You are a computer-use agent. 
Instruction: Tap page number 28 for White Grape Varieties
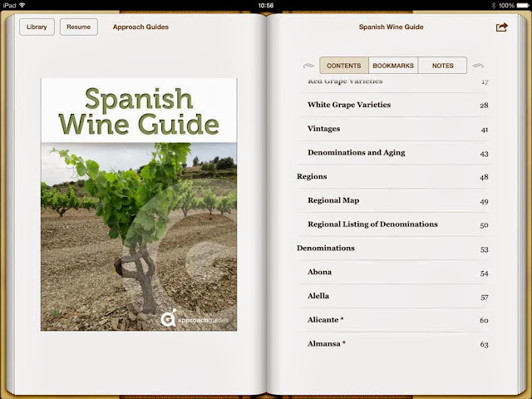point(484,106)
